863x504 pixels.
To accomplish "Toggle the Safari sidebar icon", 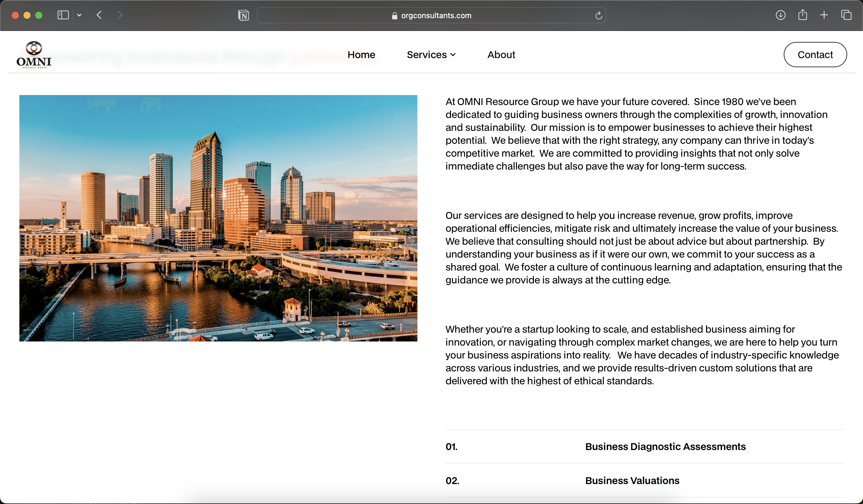I will (x=63, y=15).
